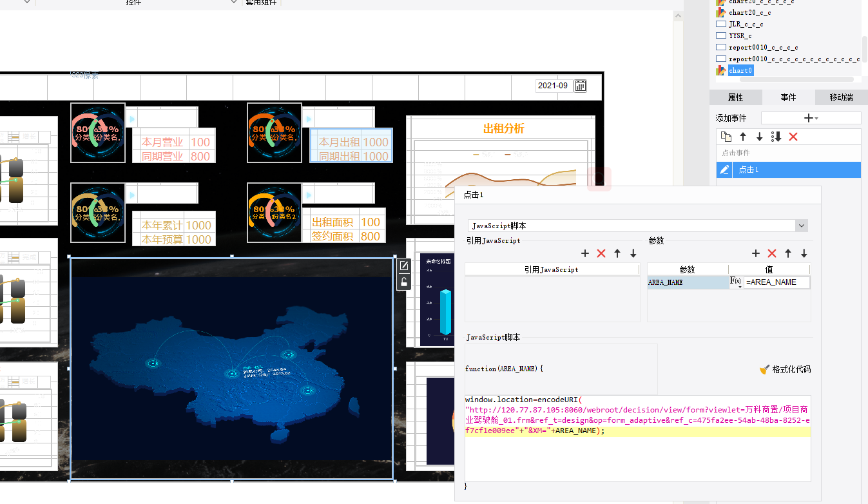This screenshot has width=868, height=504.
Task: Click 出租分析 chart title
Action: tap(504, 128)
